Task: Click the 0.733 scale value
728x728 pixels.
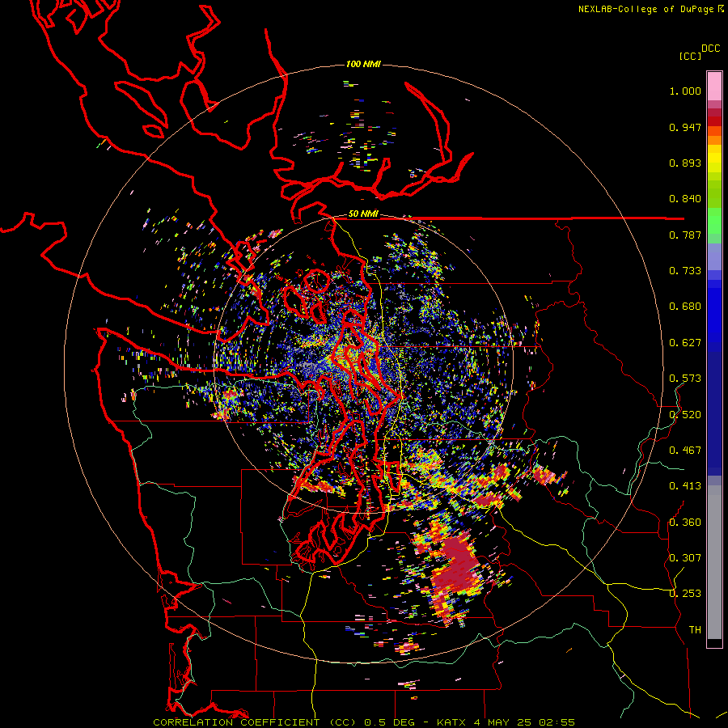Action: (685, 271)
